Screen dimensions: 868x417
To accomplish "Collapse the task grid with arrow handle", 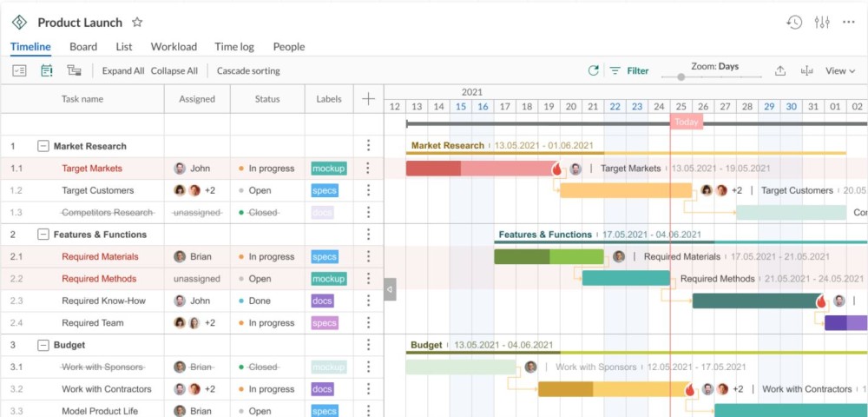I will 390,289.
